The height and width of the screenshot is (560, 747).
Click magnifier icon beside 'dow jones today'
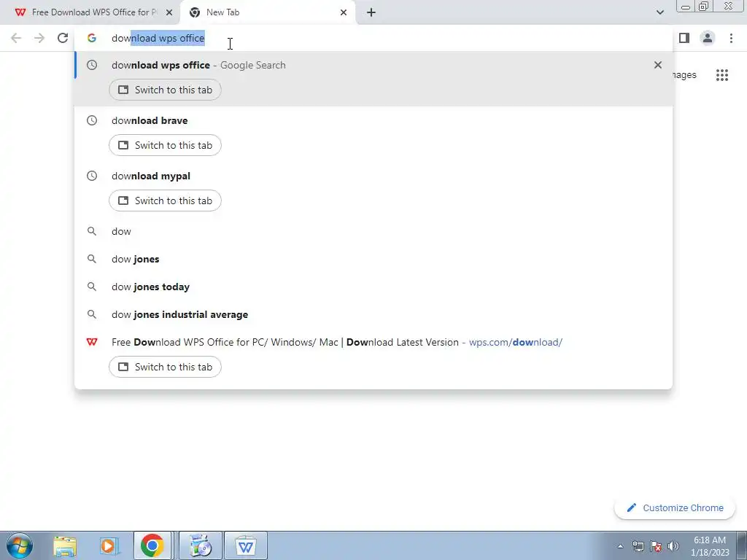91,287
